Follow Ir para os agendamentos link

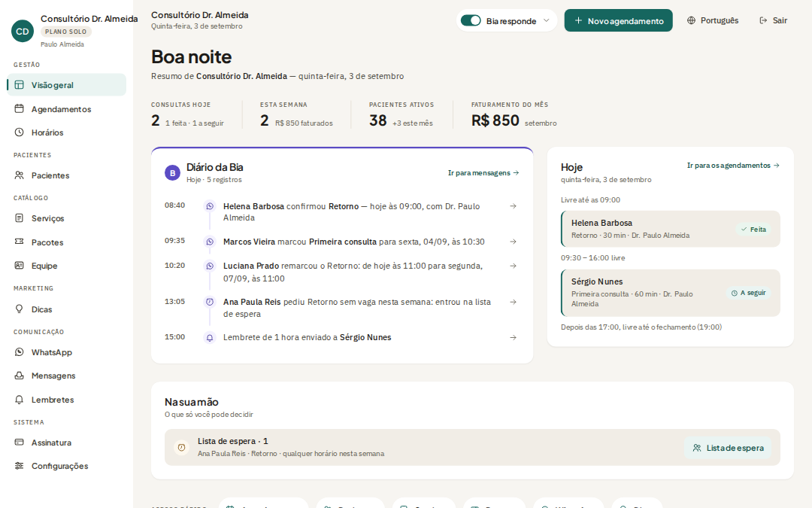point(733,166)
